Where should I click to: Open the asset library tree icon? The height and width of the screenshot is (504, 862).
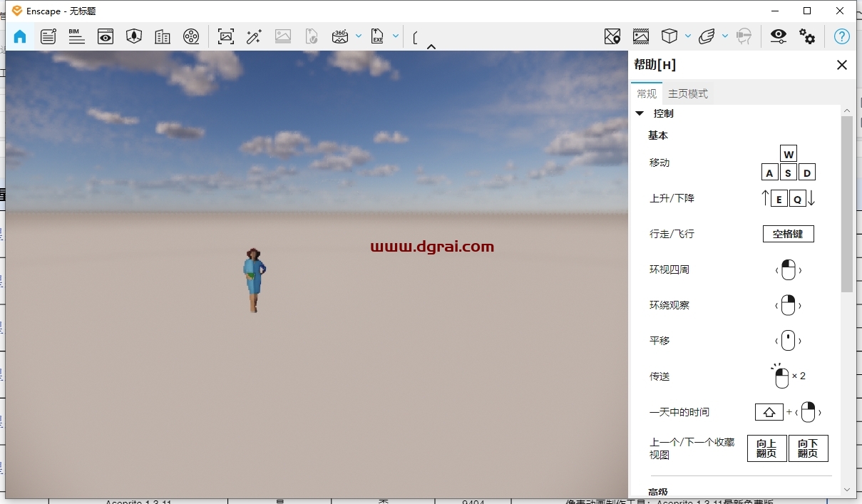(x=134, y=36)
